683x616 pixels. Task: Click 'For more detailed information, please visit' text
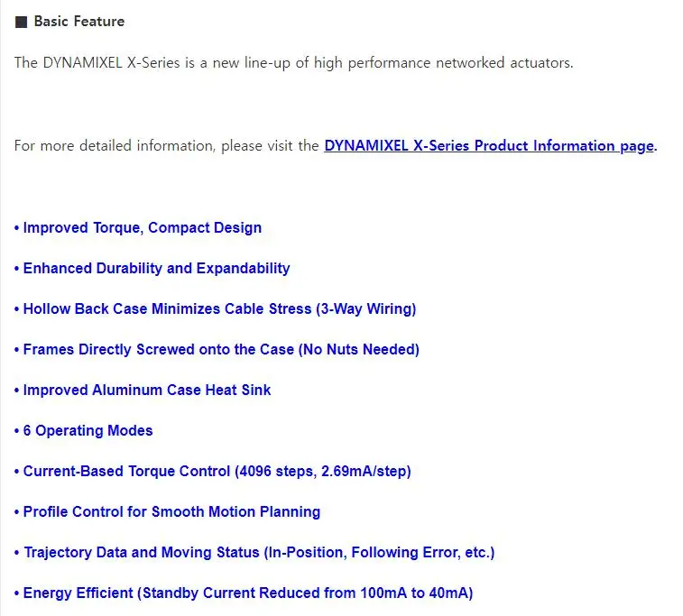coord(167,146)
